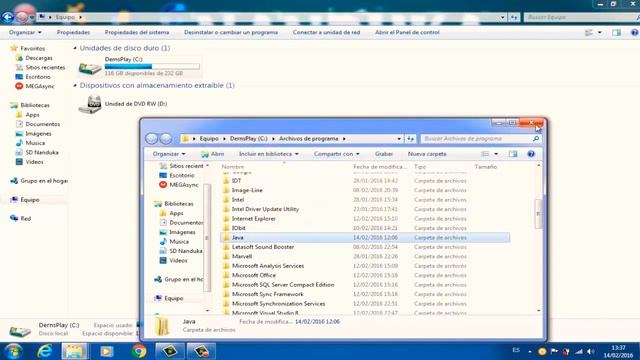Click the Abrir toolbar button
This screenshot has width=640, height=360.
[x=212, y=154]
